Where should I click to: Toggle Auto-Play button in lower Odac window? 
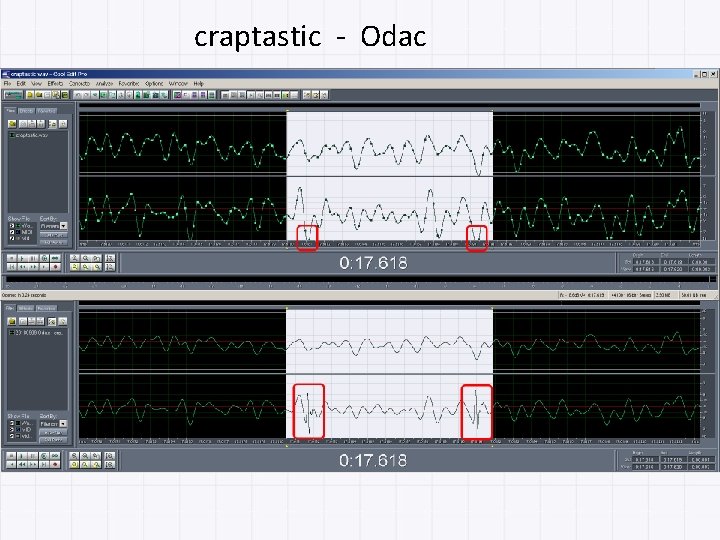click(x=54, y=433)
